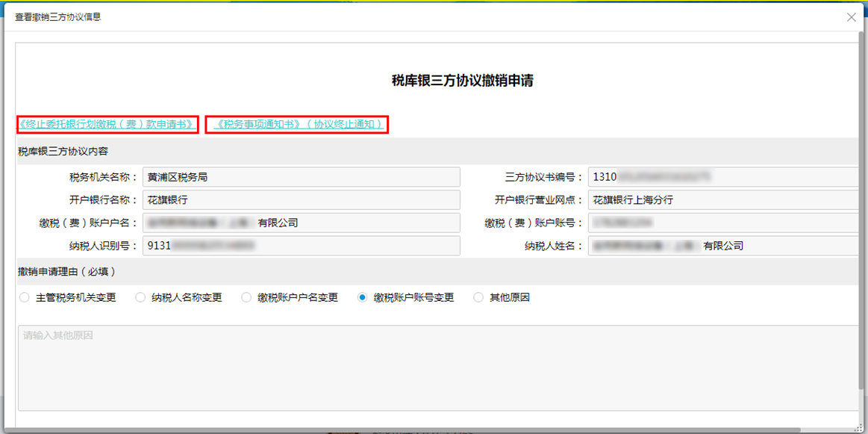Click the 纳税人识别号 input field
The width and height of the screenshot is (868, 434).
pos(301,246)
